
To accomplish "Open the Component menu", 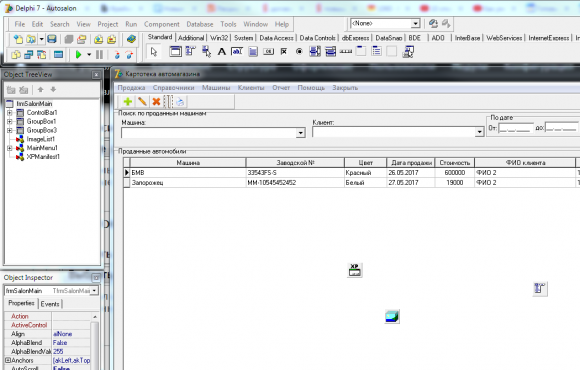I will pyautogui.click(x=162, y=24).
